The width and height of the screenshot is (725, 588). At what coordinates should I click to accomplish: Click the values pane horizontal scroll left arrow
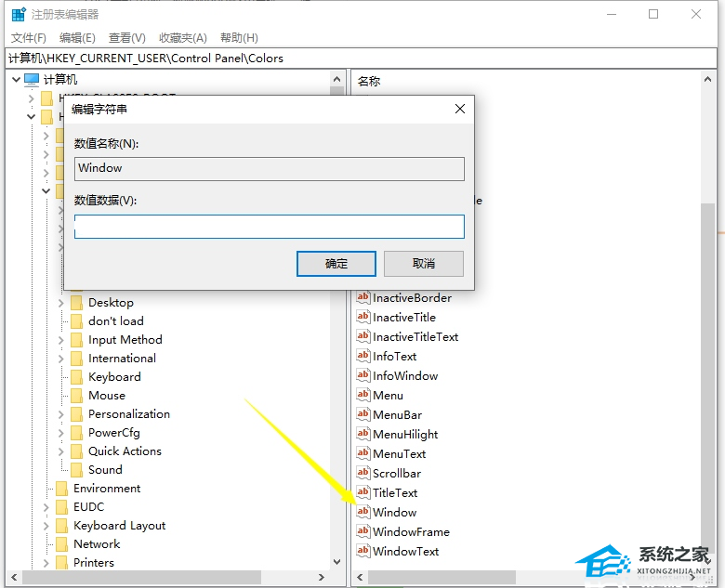[360, 577]
